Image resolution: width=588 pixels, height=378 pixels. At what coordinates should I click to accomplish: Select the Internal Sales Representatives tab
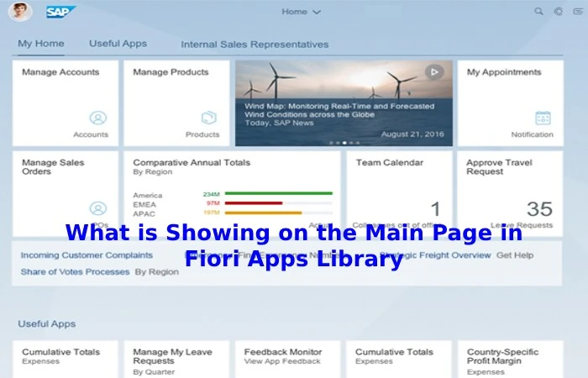[255, 45]
